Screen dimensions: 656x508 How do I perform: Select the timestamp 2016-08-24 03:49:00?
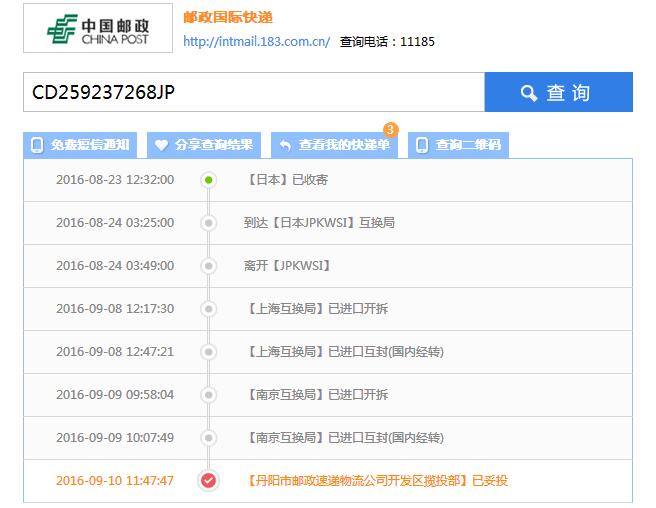(x=115, y=266)
